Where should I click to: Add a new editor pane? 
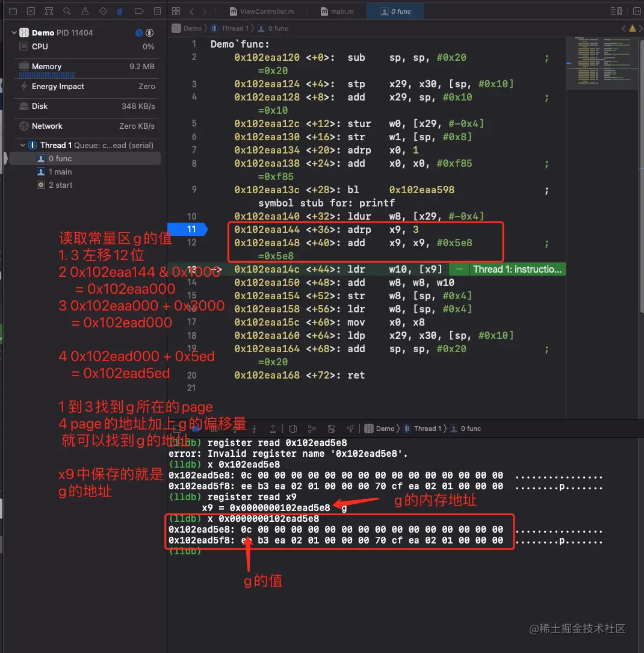(x=637, y=11)
